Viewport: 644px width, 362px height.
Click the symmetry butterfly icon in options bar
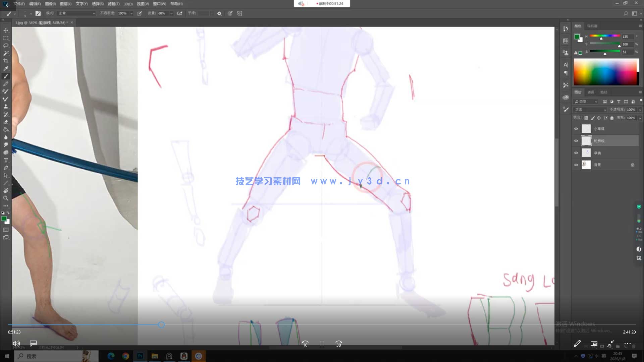(x=239, y=13)
